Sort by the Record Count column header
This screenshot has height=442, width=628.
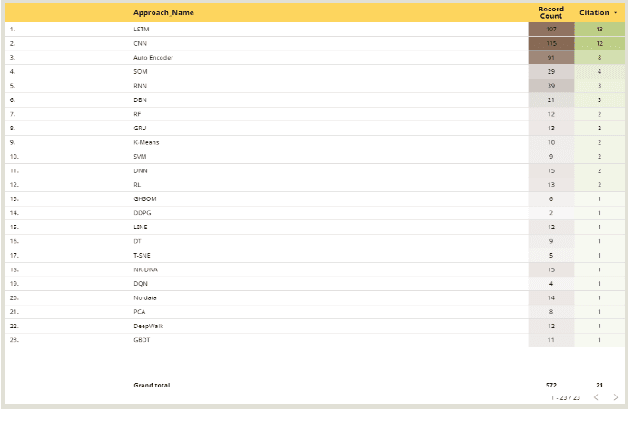click(551, 12)
